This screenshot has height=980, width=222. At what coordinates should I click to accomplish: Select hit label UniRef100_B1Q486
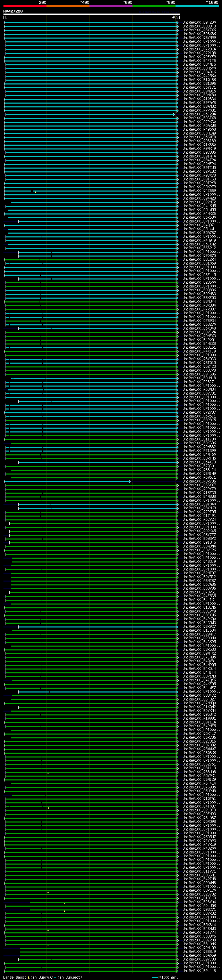coord(199,80)
